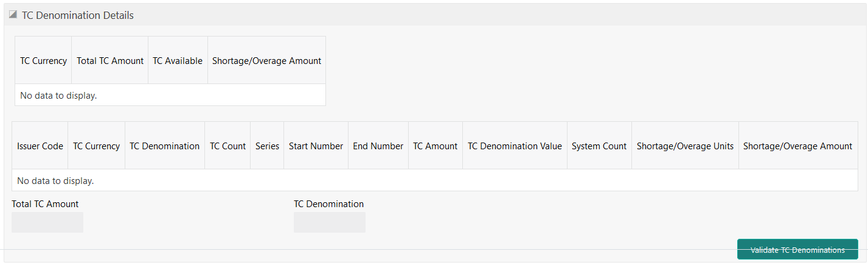Viewport: 868px width, 265px height.
Task: Select the TC Count column header
Action: [227, 146]
